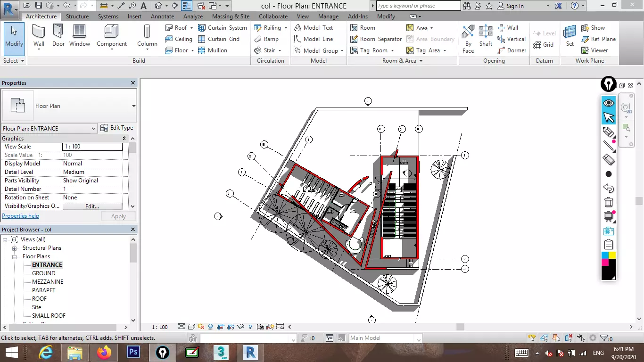Toggle Thin Lines in Quick Access toolbar

187,6
